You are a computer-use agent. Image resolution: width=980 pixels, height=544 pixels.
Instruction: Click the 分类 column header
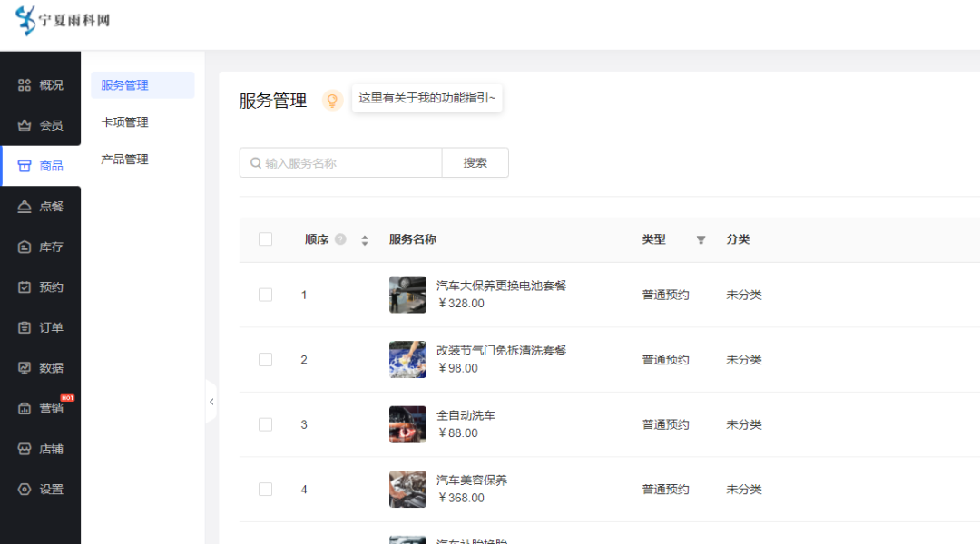pyautogui.click(x=738, y=239)
